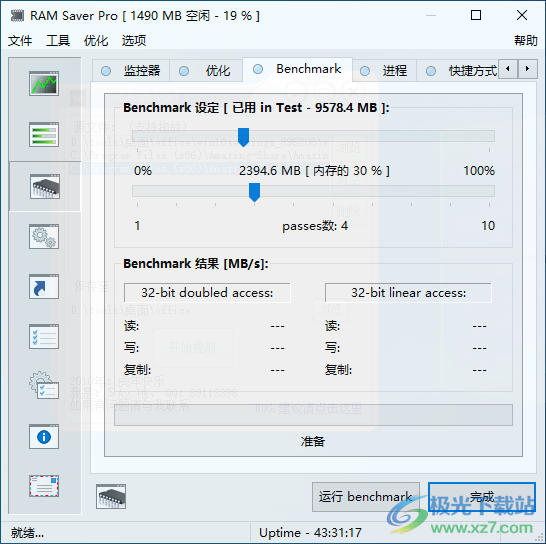Open the shortcut arrow sidebar icon
Screen dimensions: 546x544
click(x=44, y=287)
